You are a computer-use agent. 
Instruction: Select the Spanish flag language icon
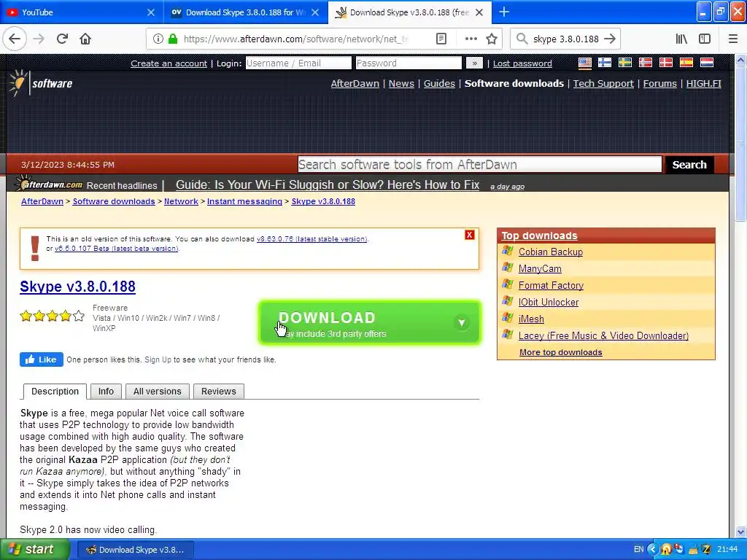coord(686,63)
